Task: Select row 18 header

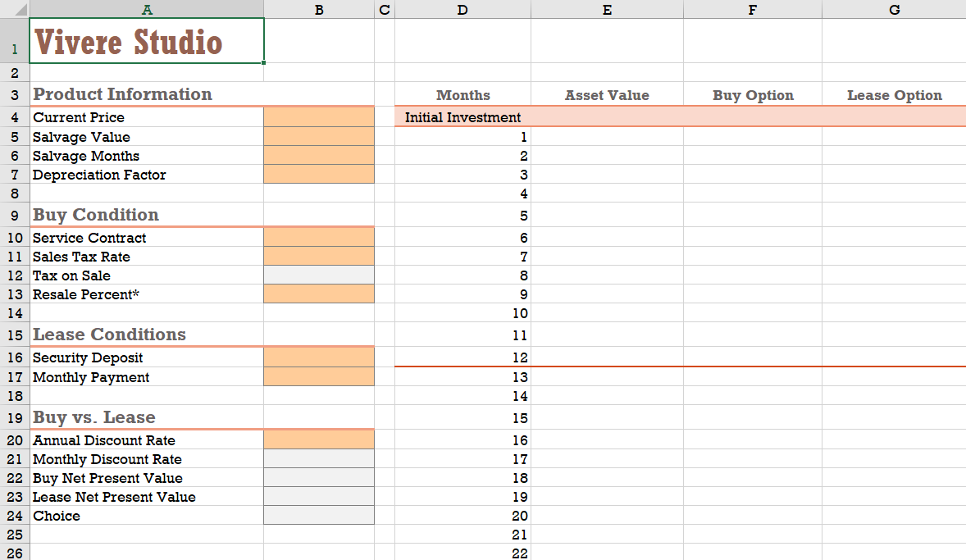Action: (x=15, y=395)
